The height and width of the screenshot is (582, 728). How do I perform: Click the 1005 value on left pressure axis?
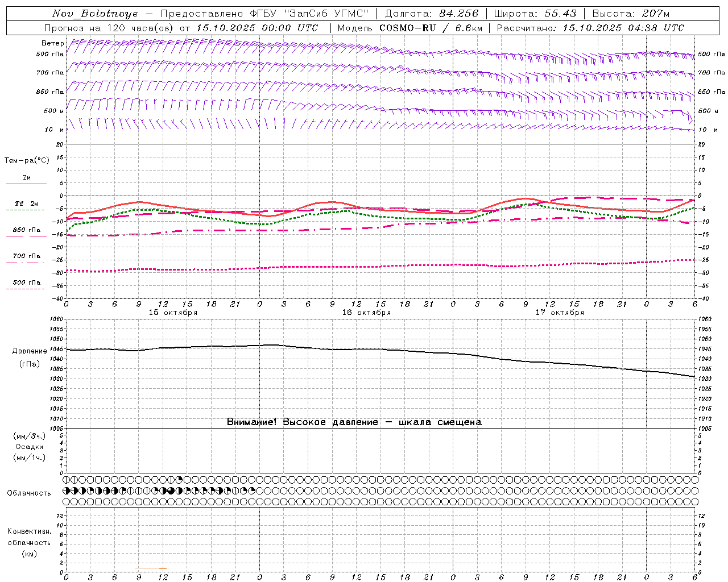click(57, 428)
